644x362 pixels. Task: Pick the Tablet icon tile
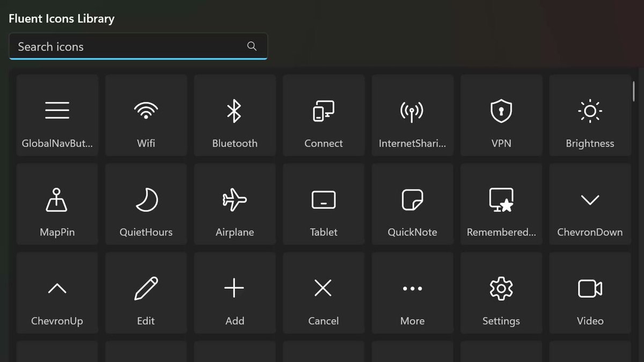coord(324,204)
